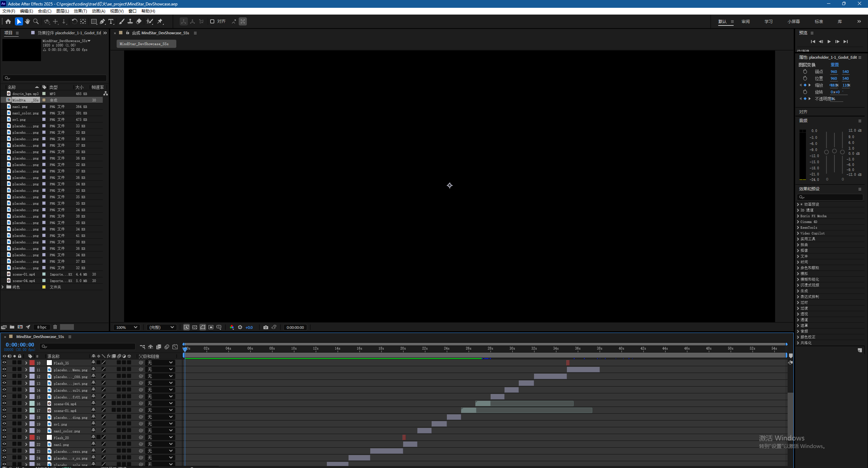Toggle the motion blur enable icon in timeline
Screen dimensions: 868x468
[x=167, y=347]
